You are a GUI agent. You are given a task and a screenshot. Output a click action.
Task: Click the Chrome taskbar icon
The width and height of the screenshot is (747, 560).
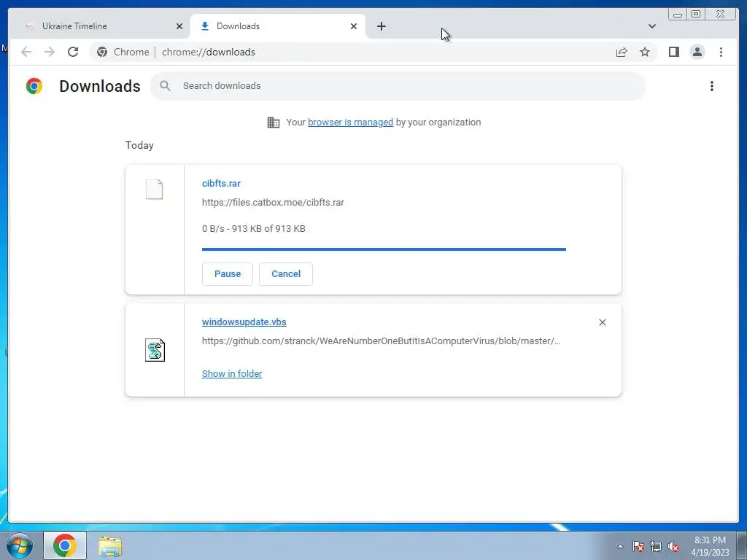point(65,545)
